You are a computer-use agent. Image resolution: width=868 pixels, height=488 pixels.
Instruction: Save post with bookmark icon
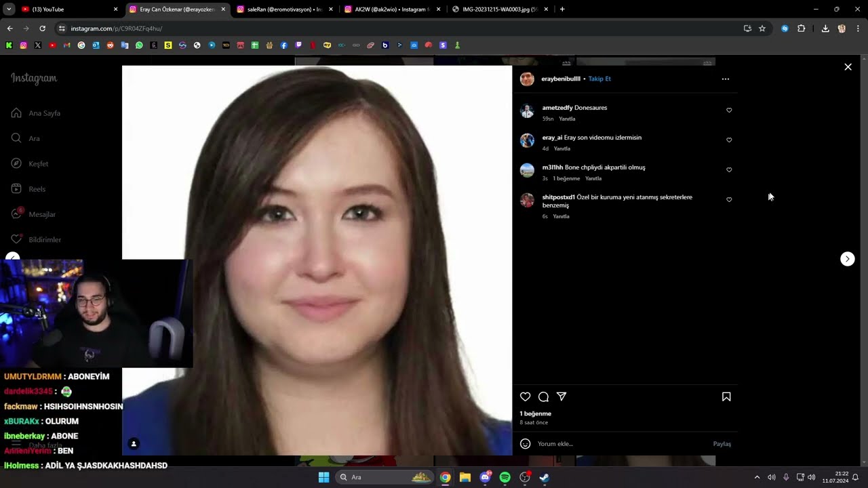click(726, 396)
